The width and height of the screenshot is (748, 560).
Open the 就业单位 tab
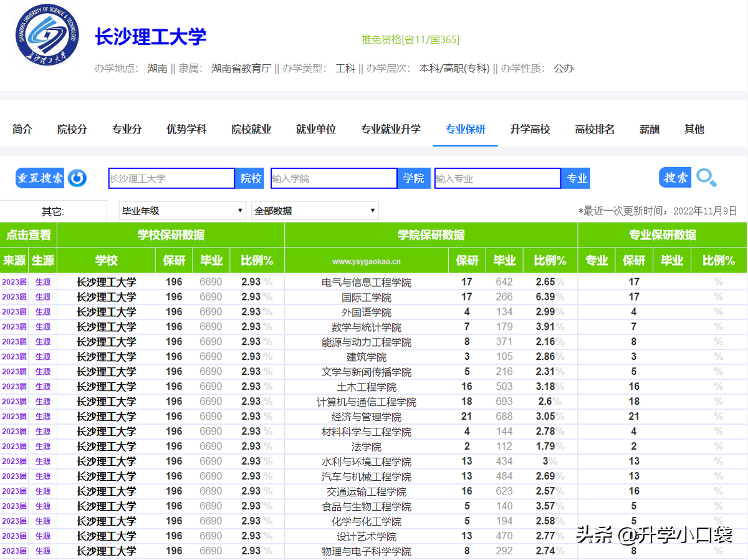click(316, 129)
